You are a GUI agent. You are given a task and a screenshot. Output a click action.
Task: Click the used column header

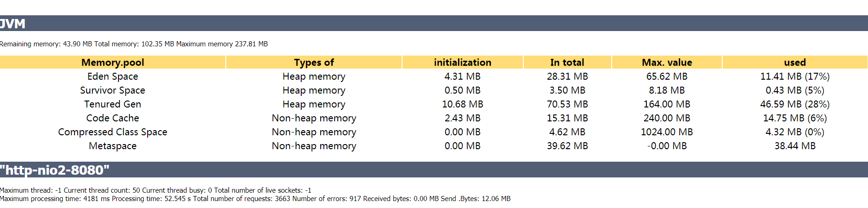click(x=795, y=63)
